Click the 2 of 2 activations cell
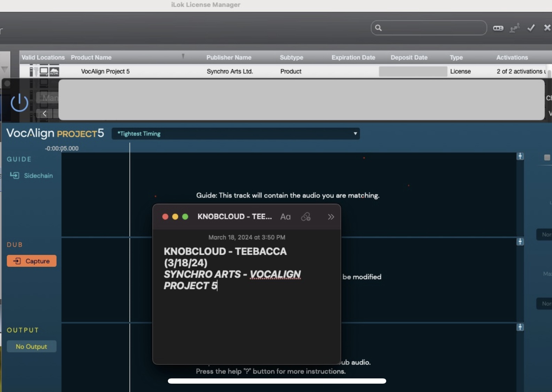This screenshot has height=392, width=552. point(521,71)
